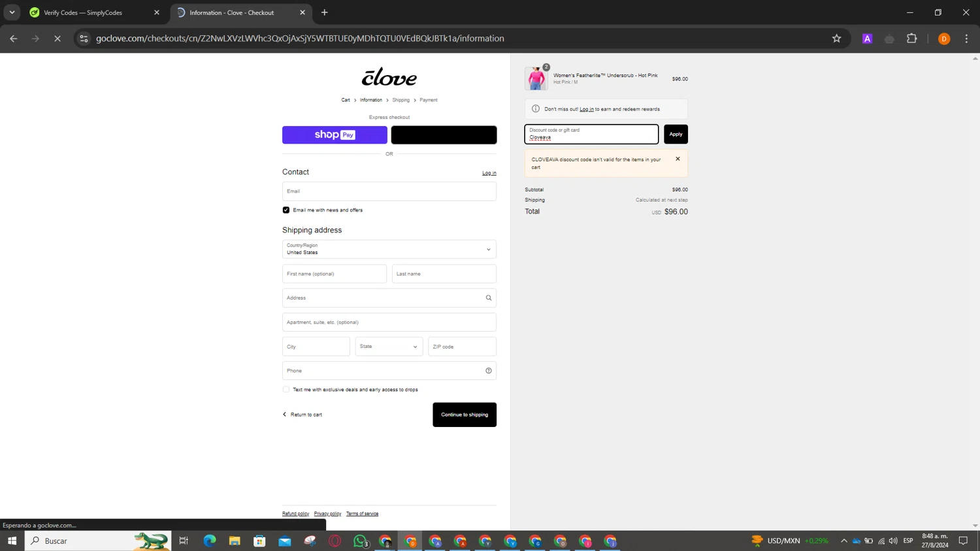Click the rewards Log in link

click(587, 109)
